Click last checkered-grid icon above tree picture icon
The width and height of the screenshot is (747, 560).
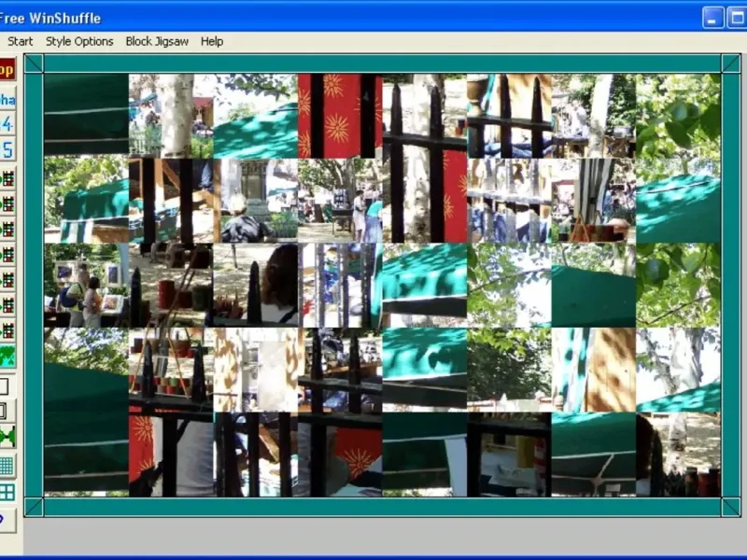(7, 330)
